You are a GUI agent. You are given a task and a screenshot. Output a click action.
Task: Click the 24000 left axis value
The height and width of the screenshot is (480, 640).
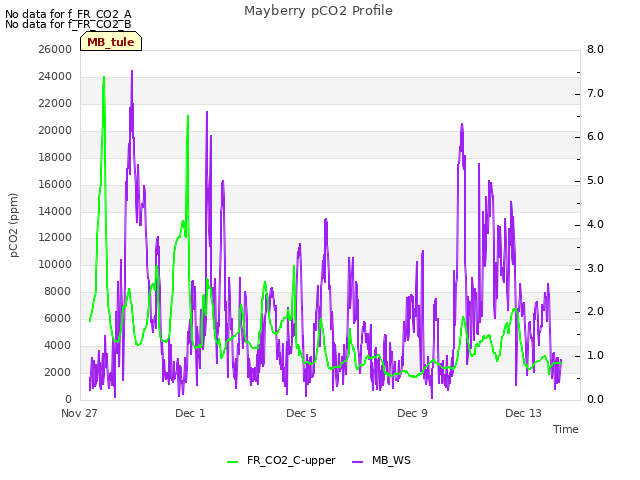coord(55,76)
